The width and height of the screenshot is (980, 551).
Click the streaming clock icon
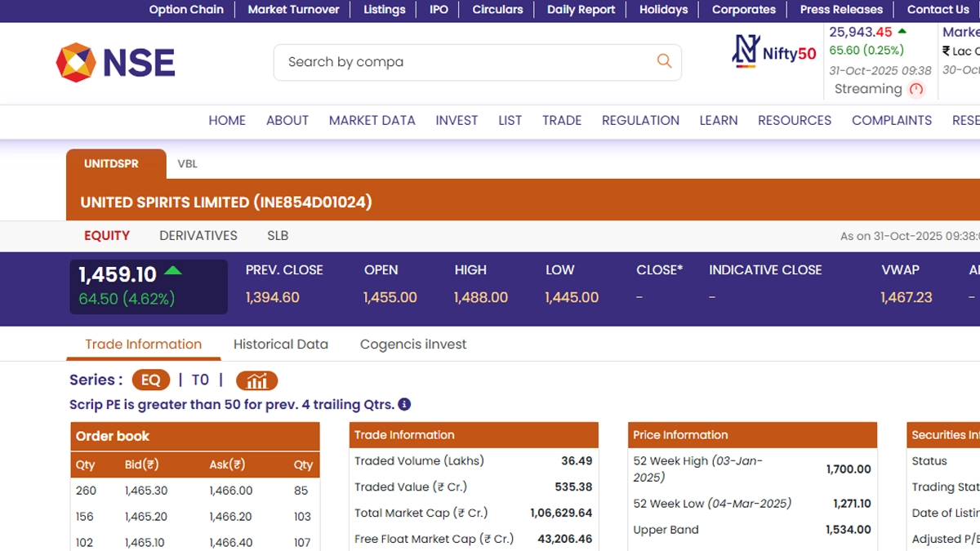(916, 90)
